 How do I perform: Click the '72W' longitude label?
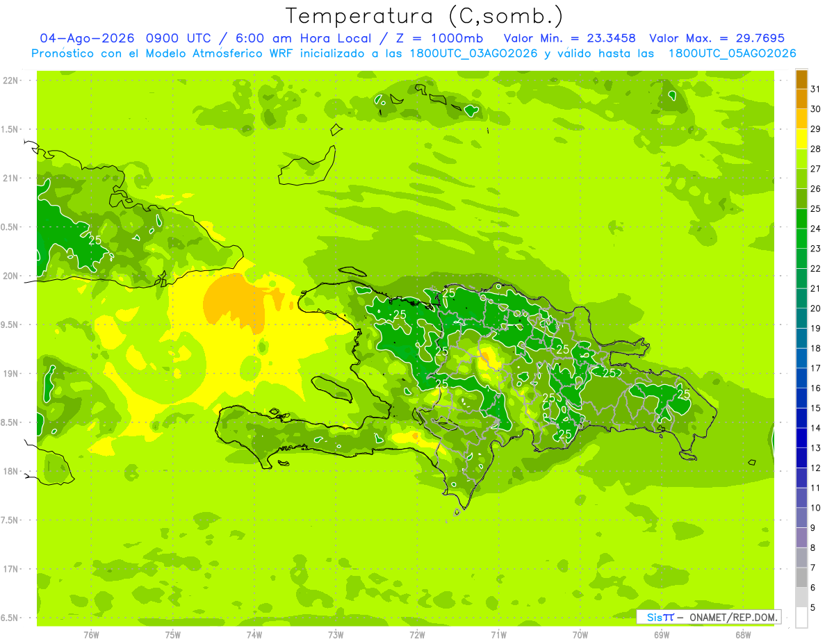click(x=417, y=634)
